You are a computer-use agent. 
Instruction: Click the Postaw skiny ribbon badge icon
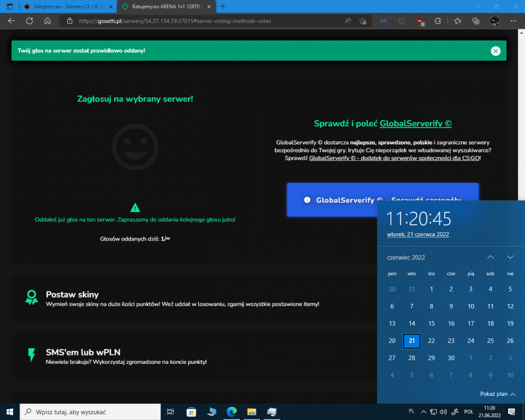31,298
